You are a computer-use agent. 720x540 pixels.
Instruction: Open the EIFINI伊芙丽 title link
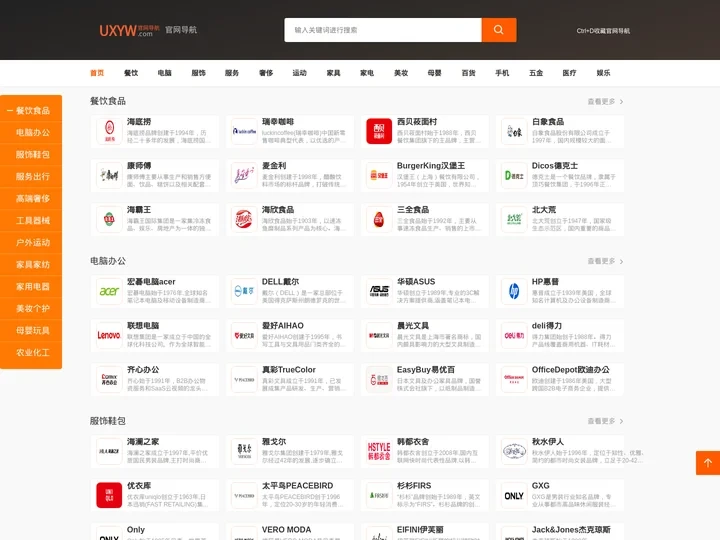[x=420, y=529]
